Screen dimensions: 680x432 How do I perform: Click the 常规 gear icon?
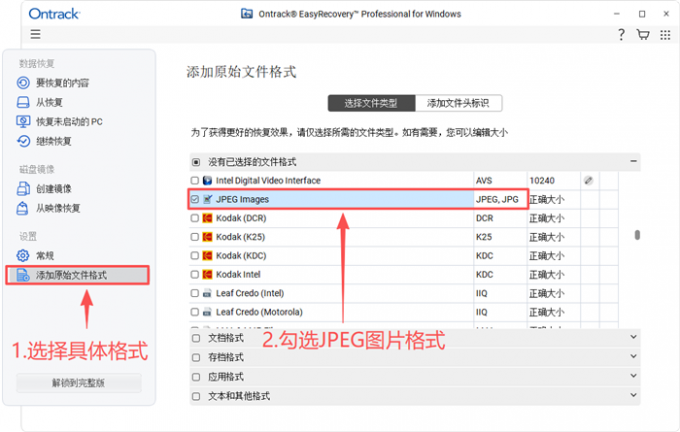[x=23, y=255]
